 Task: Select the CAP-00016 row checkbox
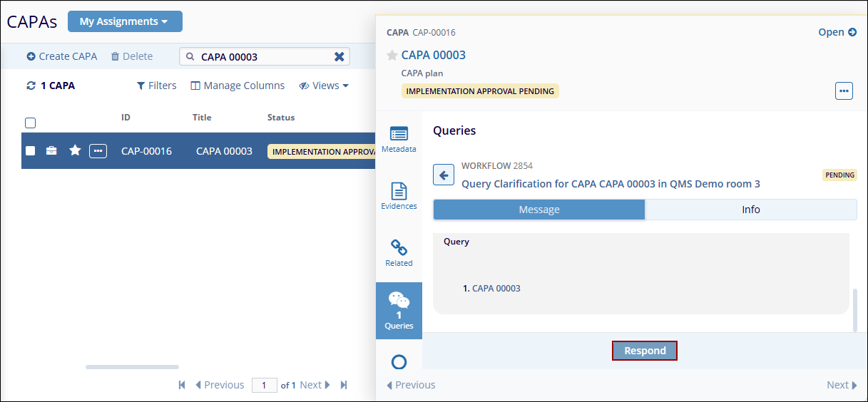[x=30, y=150]
